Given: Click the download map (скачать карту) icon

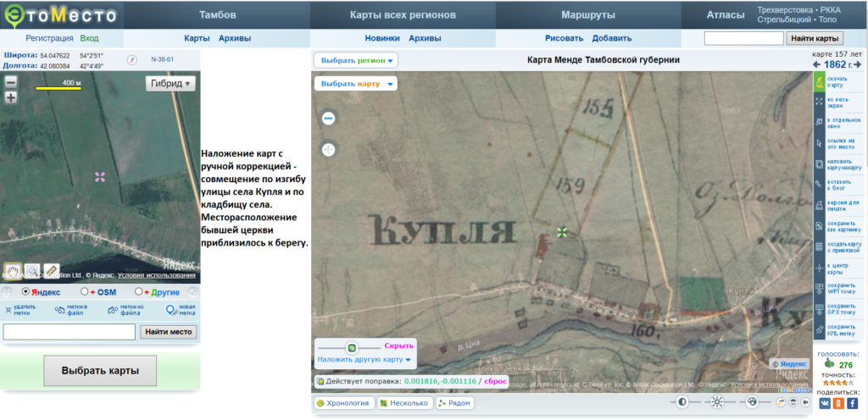Looking at the screenshot, I should click(820, 81).
